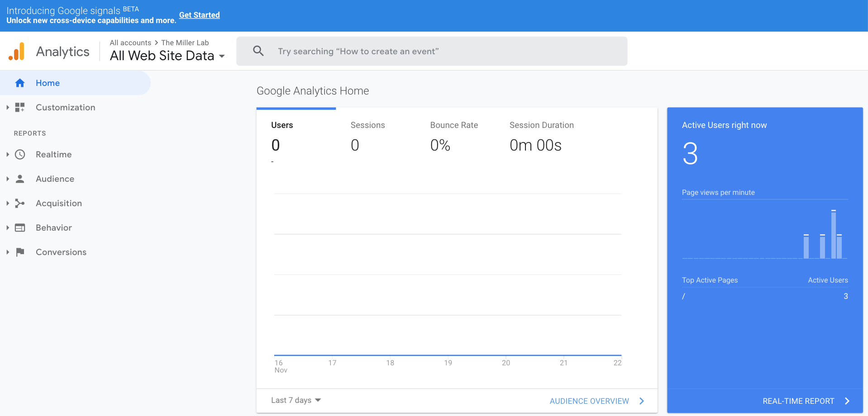The height and width of the screenshot is (416, 868).
Task: Click the Page views per minute label
Action: [x=718, y=192]
